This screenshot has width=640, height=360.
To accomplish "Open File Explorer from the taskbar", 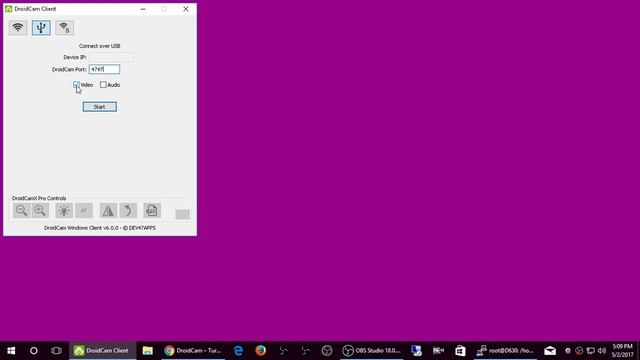I will click(x=147, y=351).
